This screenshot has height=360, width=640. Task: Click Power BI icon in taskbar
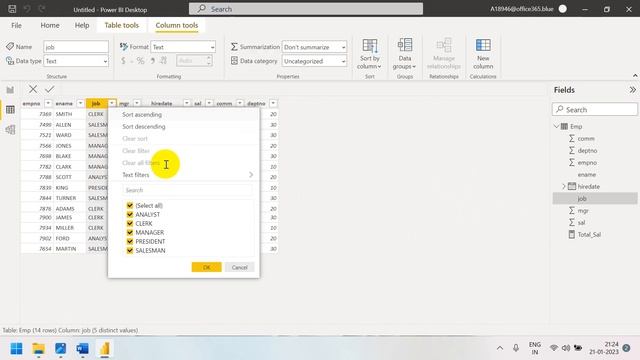click(104, 349)
